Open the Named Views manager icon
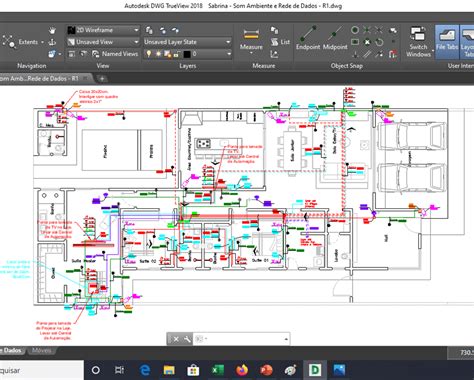This screenshot has height=380, width=474. coord(96,54)
